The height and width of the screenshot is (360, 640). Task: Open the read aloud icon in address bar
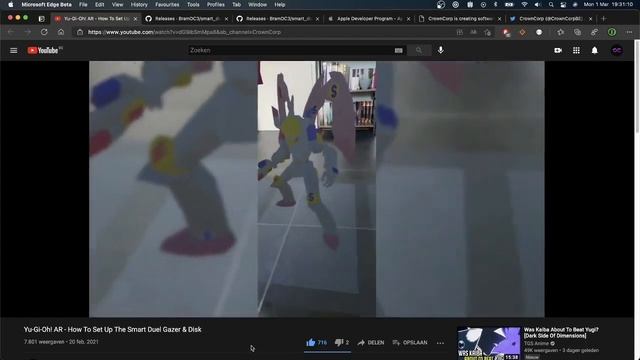[473, 32]
